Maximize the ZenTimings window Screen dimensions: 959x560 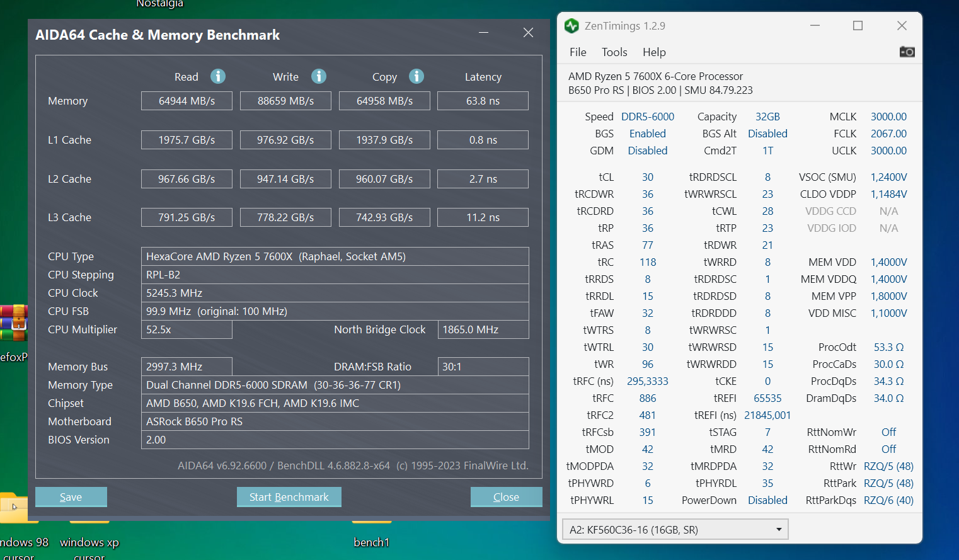[858, 26]
